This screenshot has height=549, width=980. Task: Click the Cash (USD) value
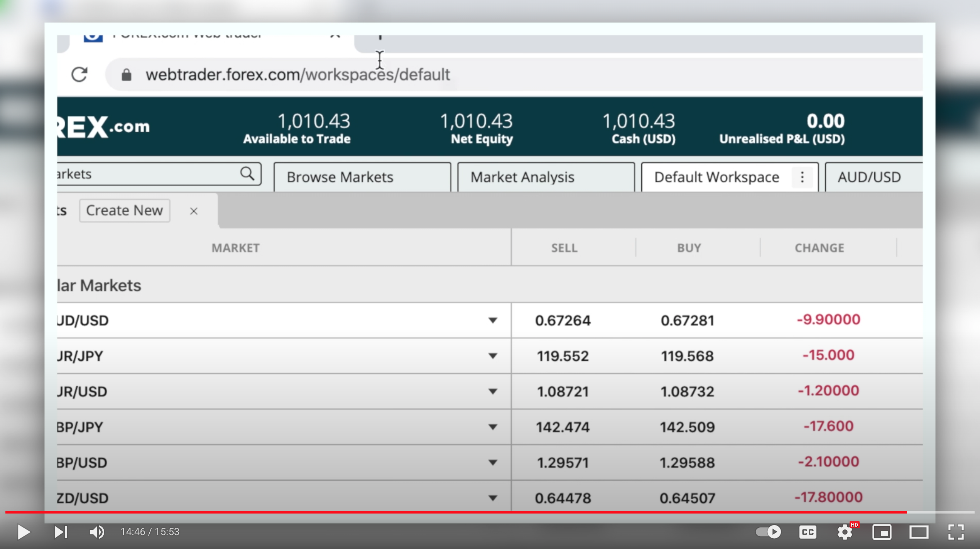[639, 121]
